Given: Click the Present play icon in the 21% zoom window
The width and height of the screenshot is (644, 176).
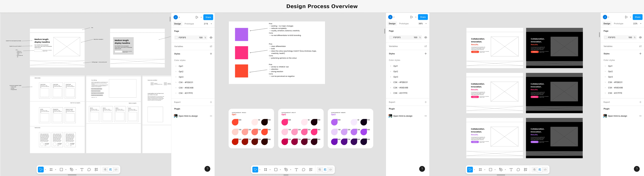Looking at the screenshot, I should point(197,17).
